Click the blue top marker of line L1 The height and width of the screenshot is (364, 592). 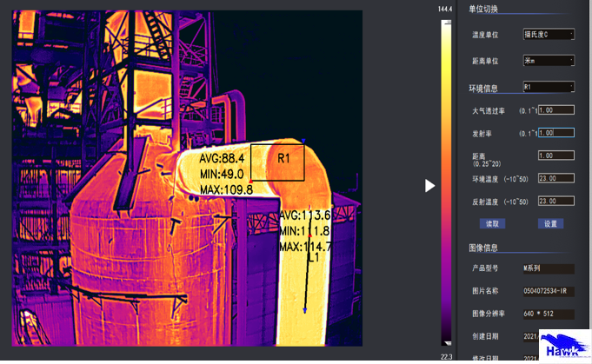[303, 141]
